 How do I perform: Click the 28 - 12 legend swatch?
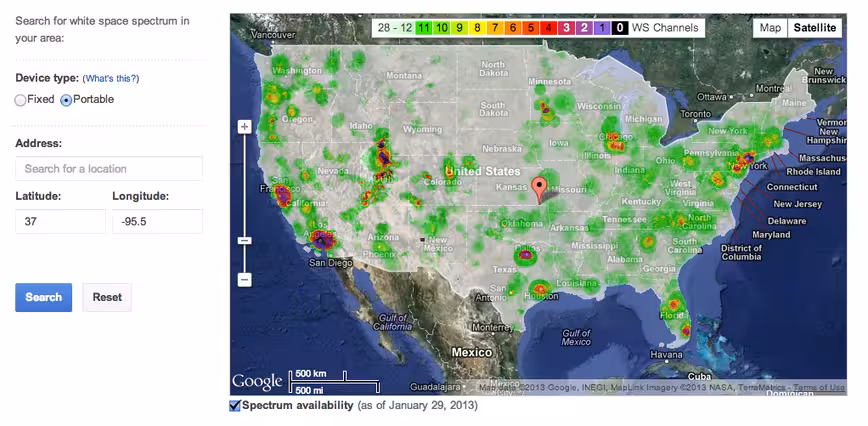(394, 28)
